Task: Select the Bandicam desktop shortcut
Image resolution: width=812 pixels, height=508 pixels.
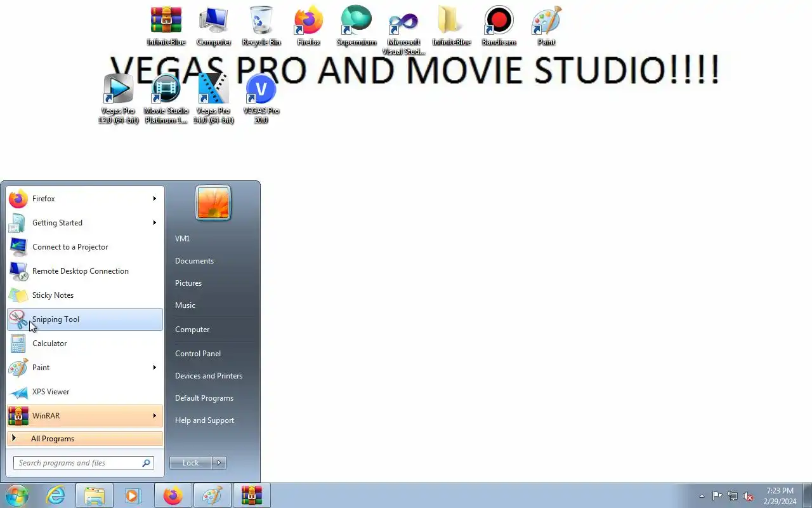Action: tap(499, 25)
